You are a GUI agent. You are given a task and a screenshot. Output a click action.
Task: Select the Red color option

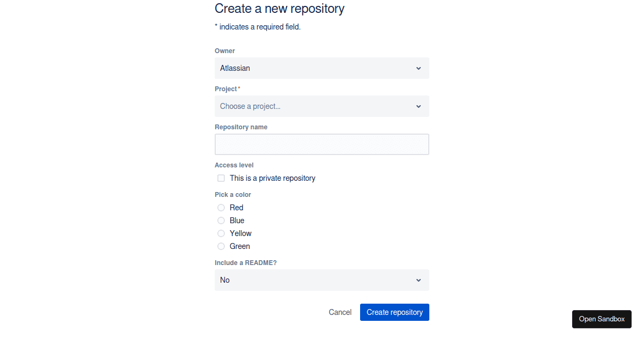coord(221,208)
